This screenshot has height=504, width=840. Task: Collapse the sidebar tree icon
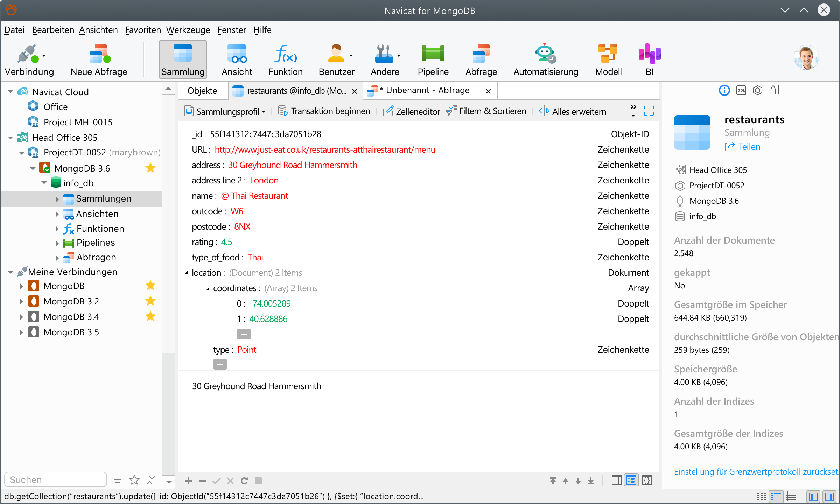150,480
